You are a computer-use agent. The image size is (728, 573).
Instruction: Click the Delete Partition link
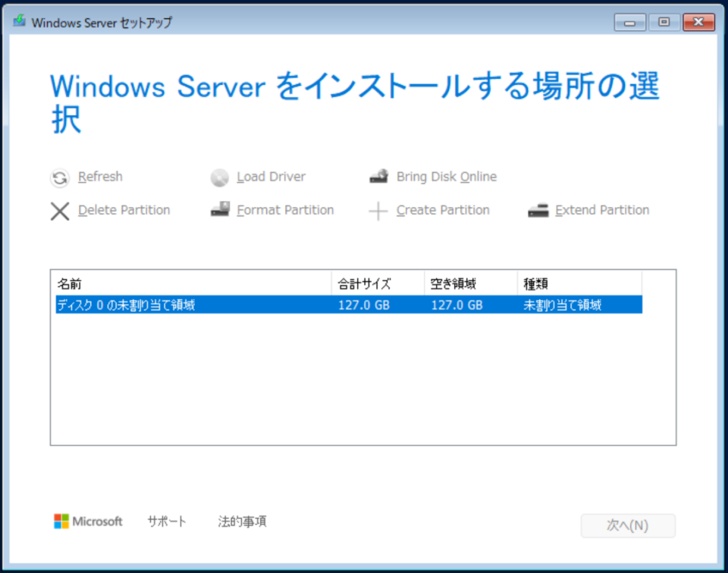124,210
